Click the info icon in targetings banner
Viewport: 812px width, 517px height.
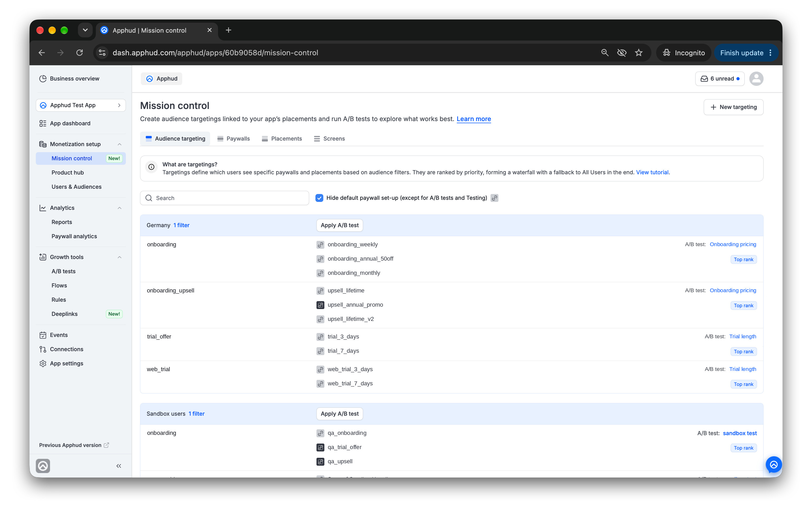[x=151, y=167]
